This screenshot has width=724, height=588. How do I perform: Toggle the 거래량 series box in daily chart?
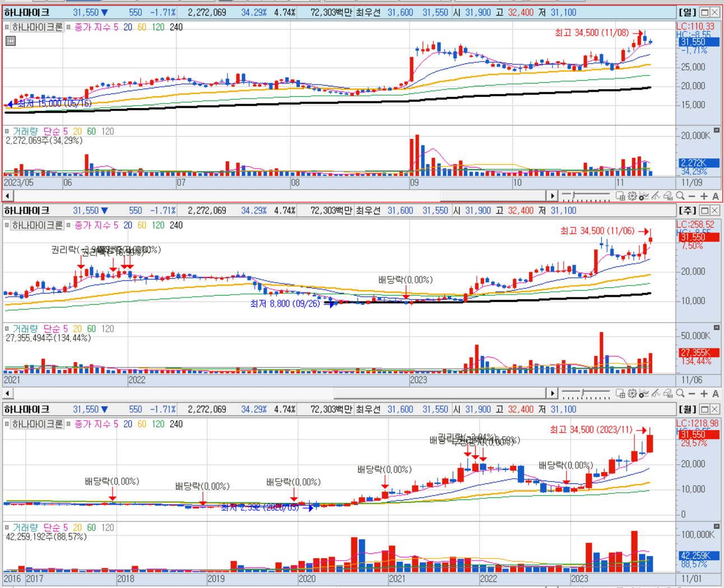coord(7,132)
